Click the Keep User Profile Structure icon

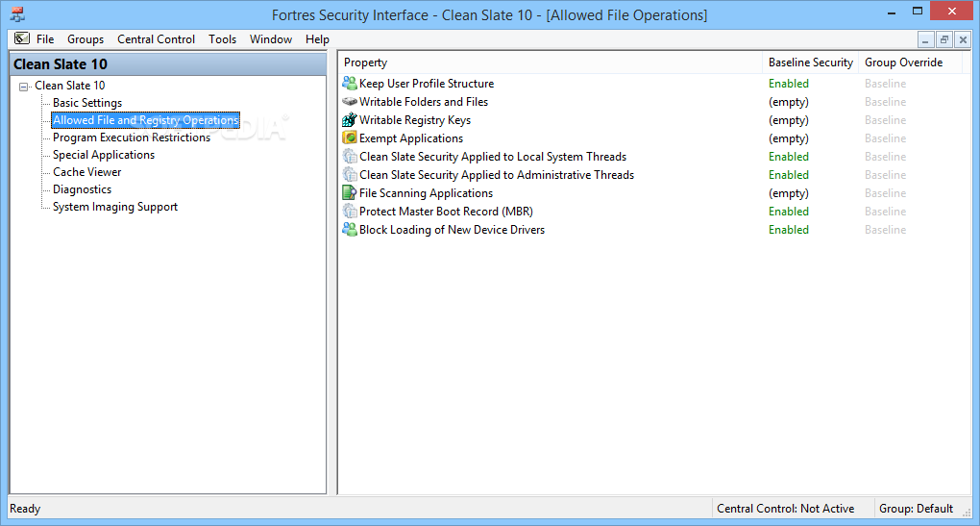coord(350,84)
